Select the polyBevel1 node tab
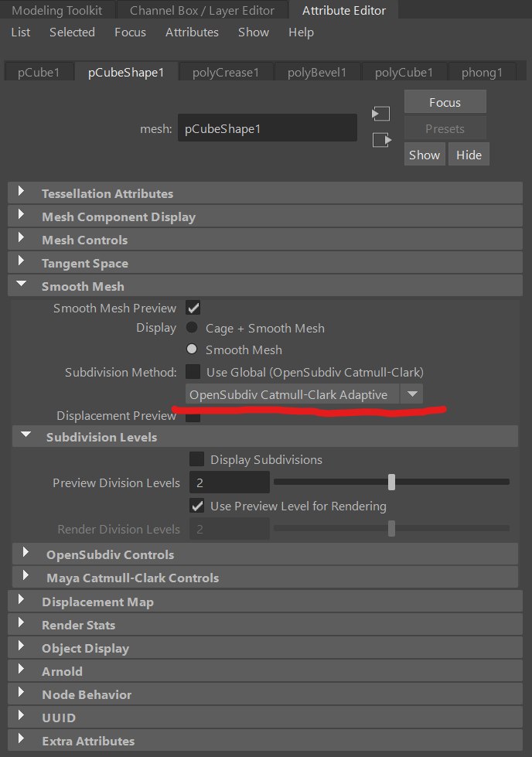The image size is (532, 757). pos(317,72)
